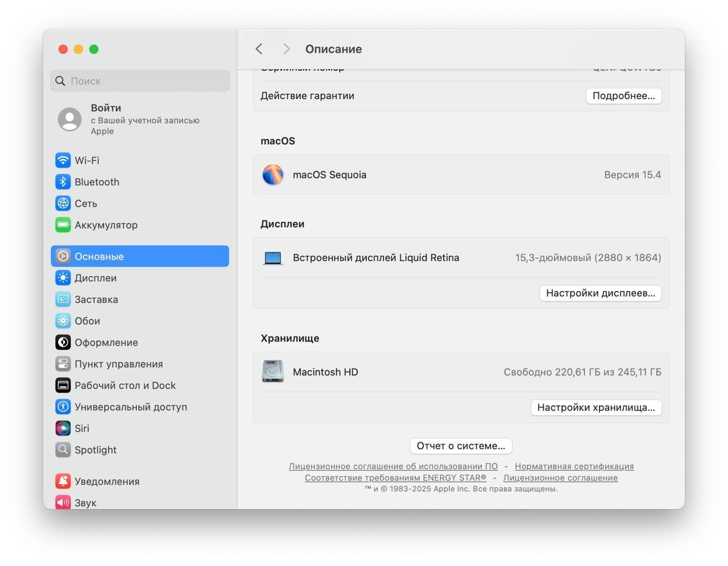Screen dimensions: 728x566
Task: Open Wi-Fi settings icon in sidebar
Action: click(x=63, y=160)
